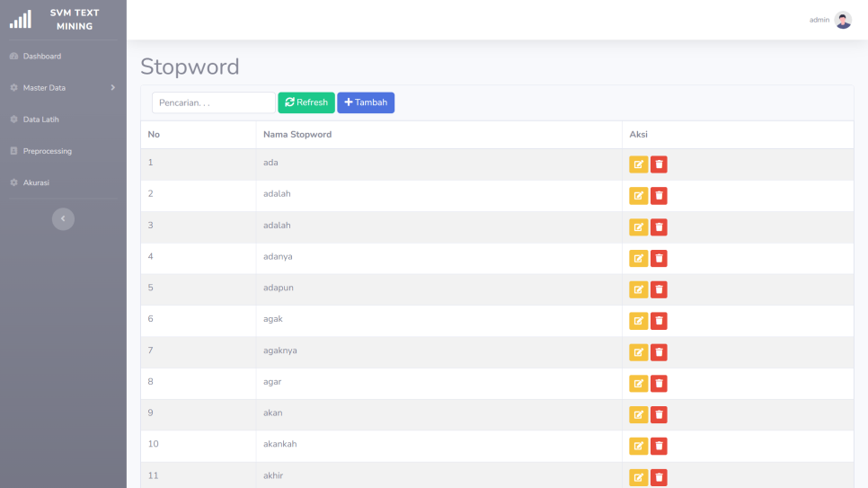Image resolution: width=868 pixels, height=488 pixels.
Task: Edit the 'agaknya' stopword row
Action: point(638,352)
